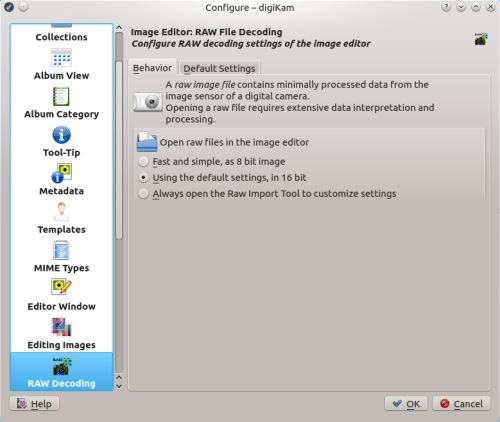Click the sidebar scroll down arrow
Viewport: 500px width, 422px height.
tap(119, 387)
